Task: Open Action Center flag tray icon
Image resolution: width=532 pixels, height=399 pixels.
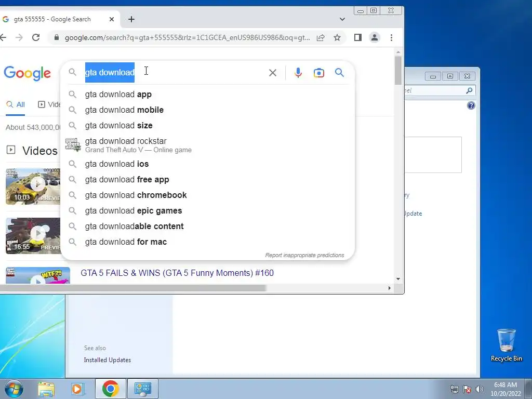Action: coord(467,389)
